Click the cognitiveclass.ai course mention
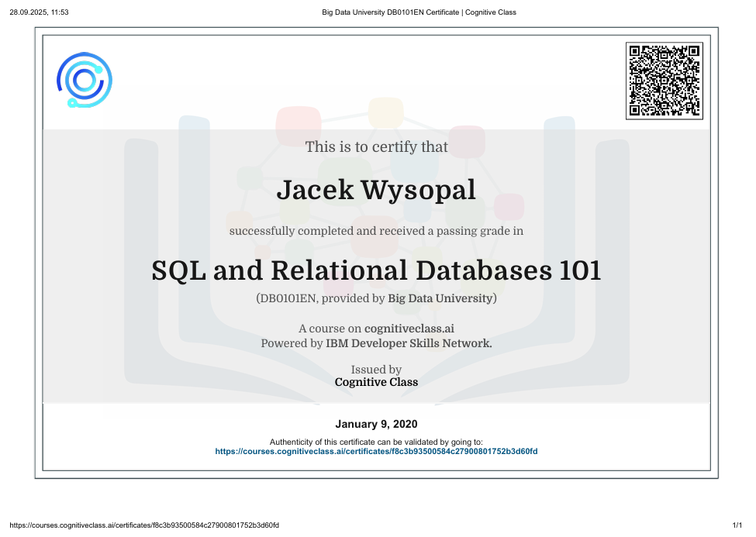The height and width of the screenshot is (537, 756). coord(409,329)
